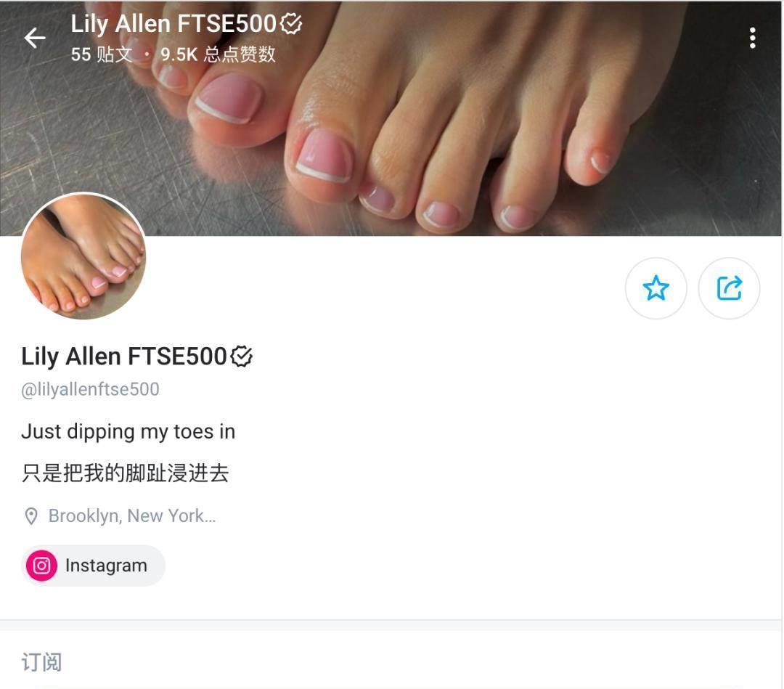
Task: Click the @lilyallenftse500 username
Action: coord(90,389)
